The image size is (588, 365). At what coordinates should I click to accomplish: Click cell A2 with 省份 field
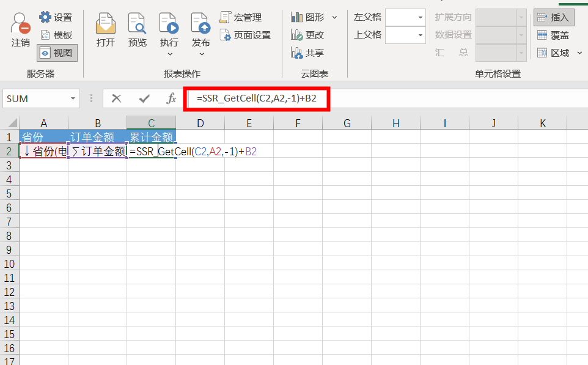pos(43,151)
